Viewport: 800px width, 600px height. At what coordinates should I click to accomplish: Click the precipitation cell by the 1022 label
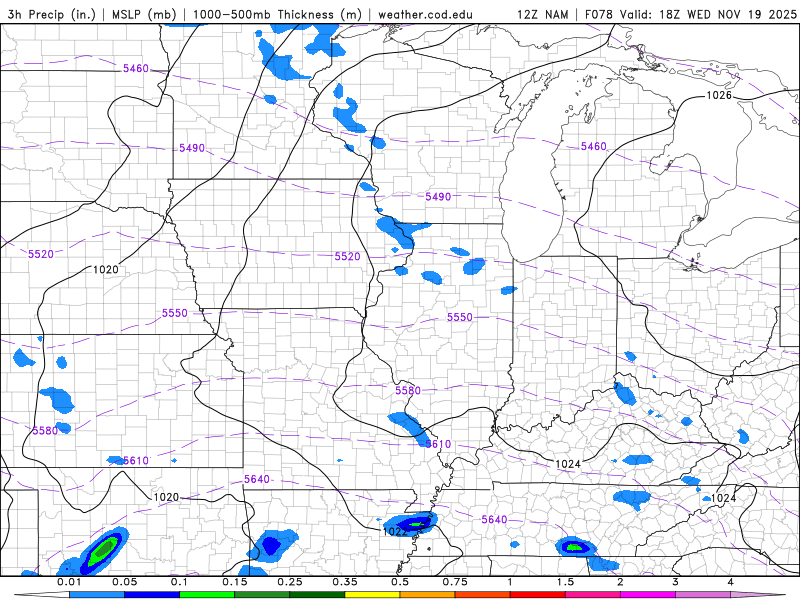coord(411,522)
